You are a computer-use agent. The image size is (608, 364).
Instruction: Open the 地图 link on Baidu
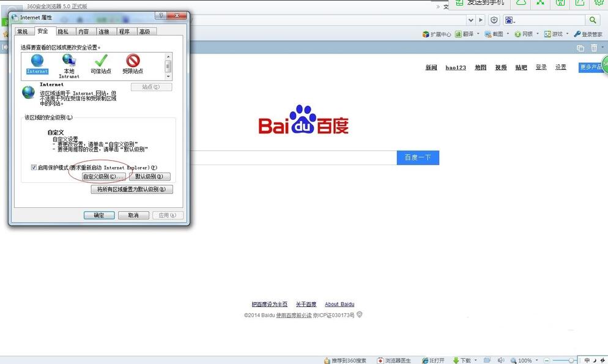tap(480, 67)
